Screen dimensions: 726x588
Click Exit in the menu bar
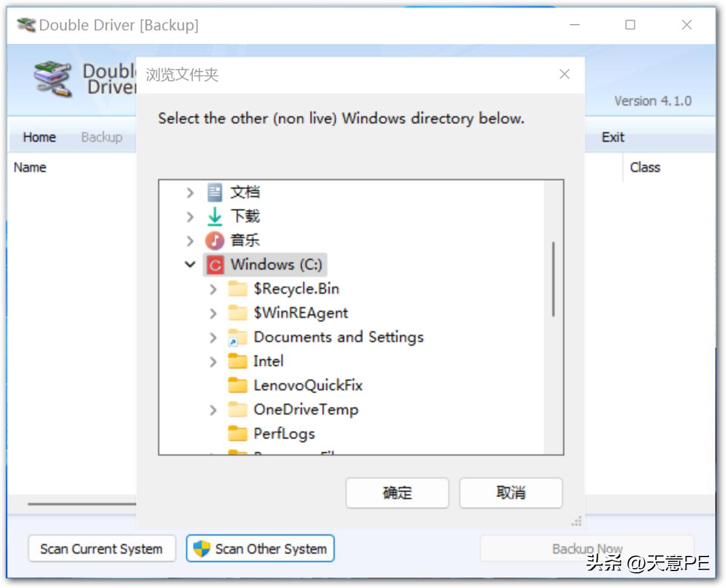(x=612, y=137)
